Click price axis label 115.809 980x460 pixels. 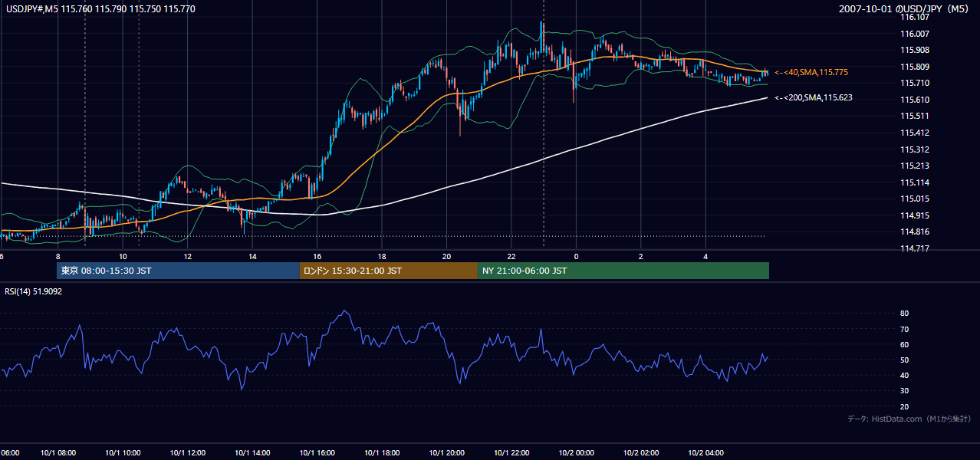click(915, 67)
